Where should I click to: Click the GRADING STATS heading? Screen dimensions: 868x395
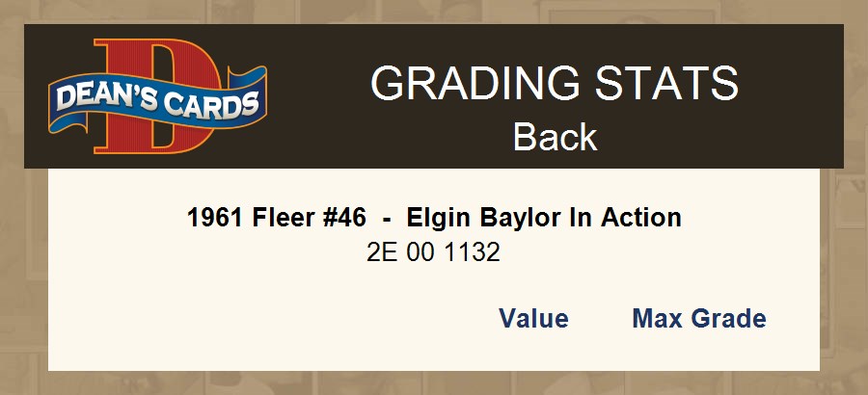555,85
